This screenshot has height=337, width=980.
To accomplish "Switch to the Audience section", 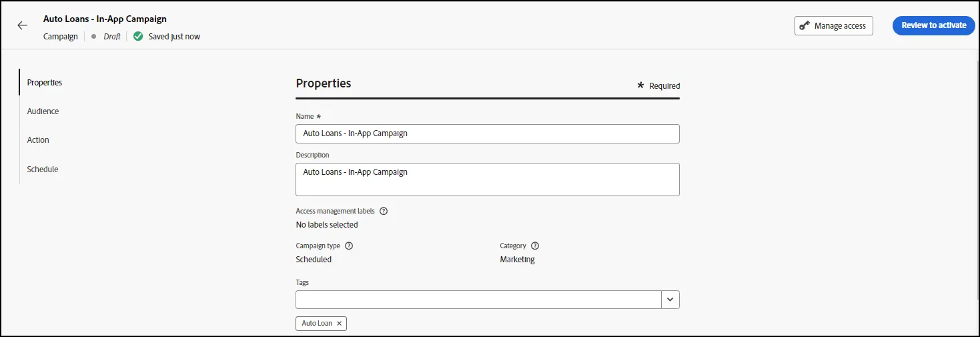I will point(43,111).
